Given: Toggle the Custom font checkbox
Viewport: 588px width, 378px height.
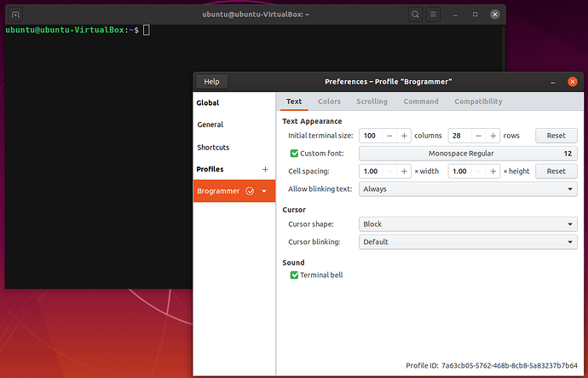Looking at the screenshot, I should tap(294, 154).
